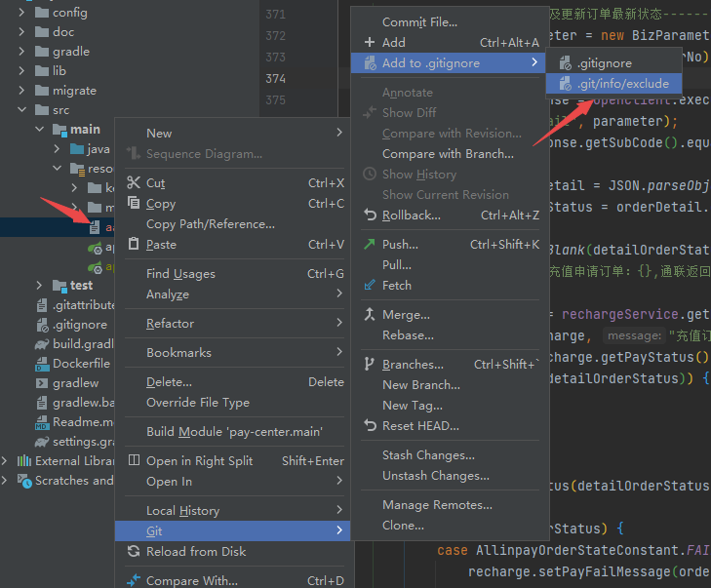Click the Branches fork icon
The image size is (711, 588).
[x=370, y=364]
